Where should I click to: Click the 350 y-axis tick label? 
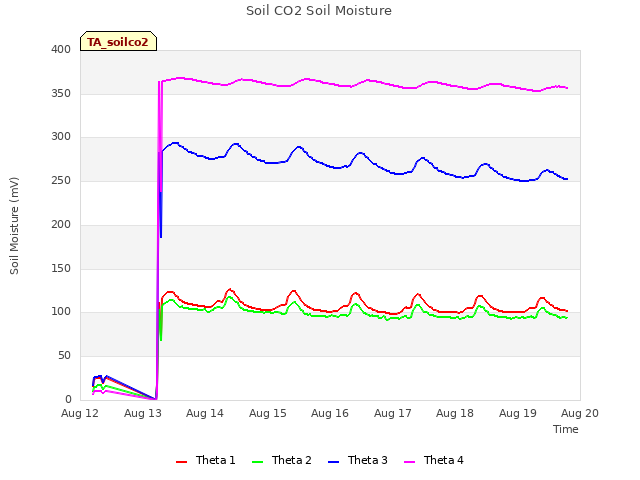61,93
